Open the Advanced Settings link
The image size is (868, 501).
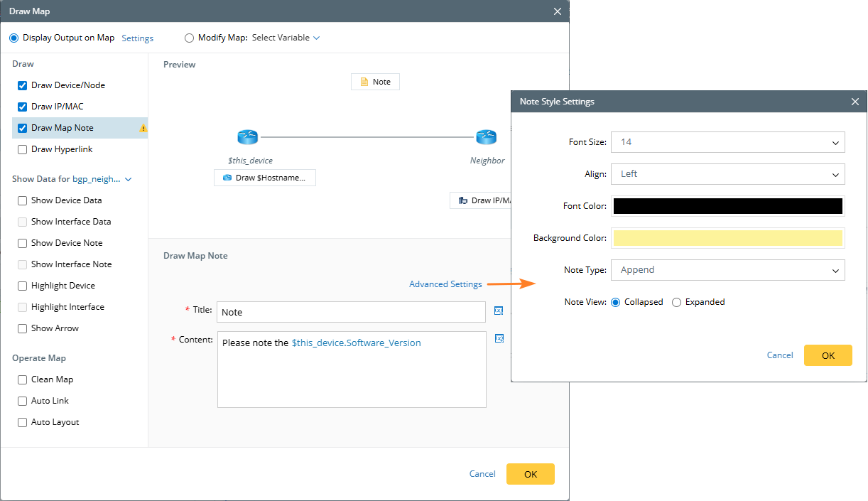coord(445,284)
